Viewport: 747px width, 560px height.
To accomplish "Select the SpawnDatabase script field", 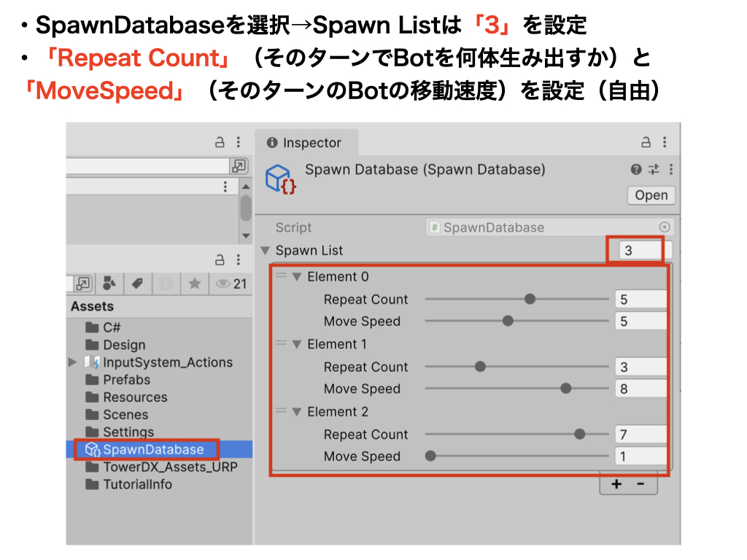I will click(549, 227).
